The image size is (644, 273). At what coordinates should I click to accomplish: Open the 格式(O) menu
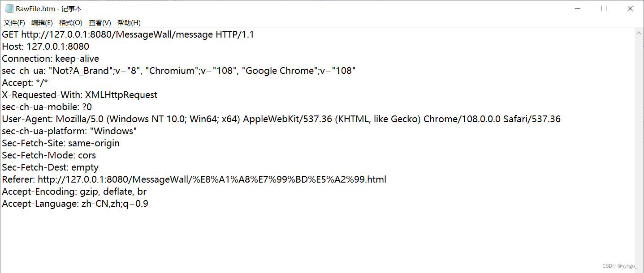coord(71,22)
